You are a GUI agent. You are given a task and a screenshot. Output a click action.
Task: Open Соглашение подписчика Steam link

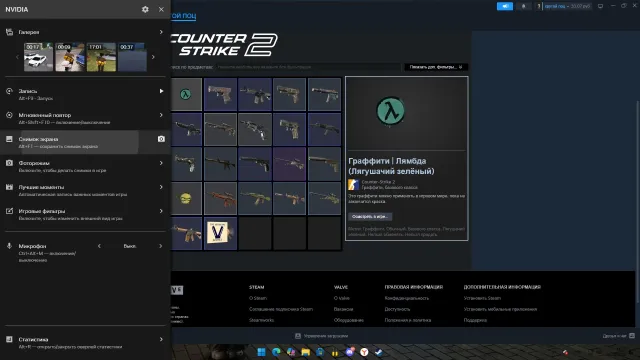click(281, 309)
